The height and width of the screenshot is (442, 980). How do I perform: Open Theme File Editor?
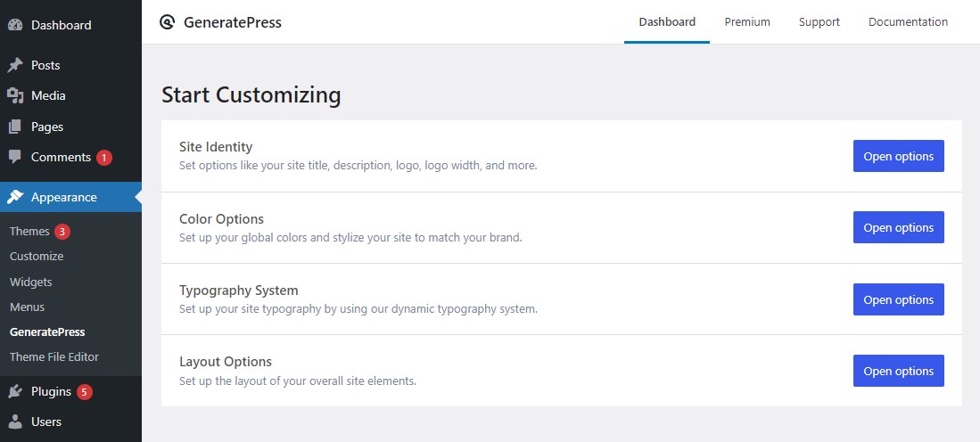coord(54,357)
